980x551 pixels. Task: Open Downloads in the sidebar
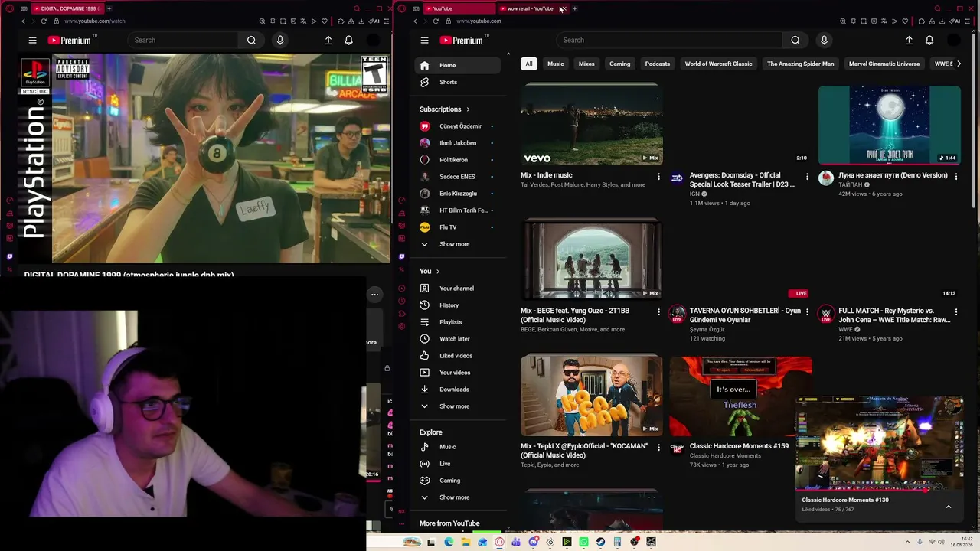coord(457,390)
